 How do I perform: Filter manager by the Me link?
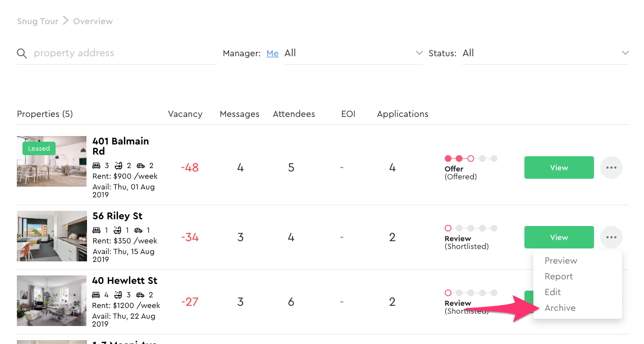pos(272,53)
